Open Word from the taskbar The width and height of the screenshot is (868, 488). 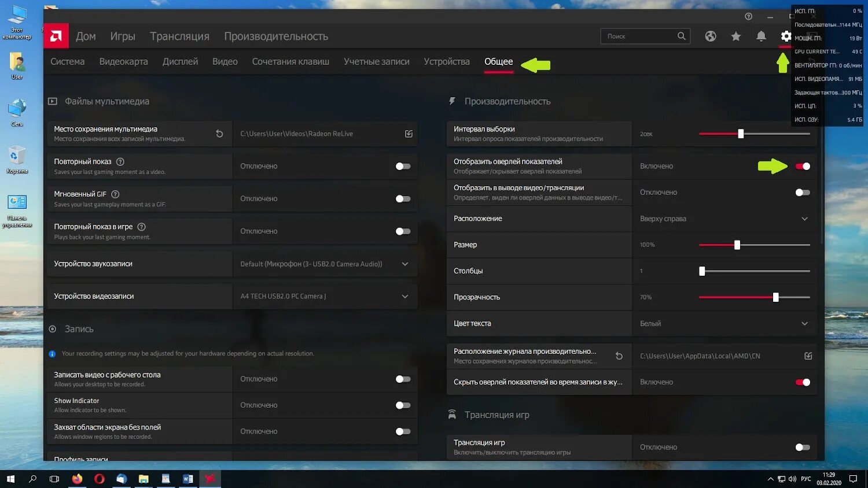(x=187, y=479)
